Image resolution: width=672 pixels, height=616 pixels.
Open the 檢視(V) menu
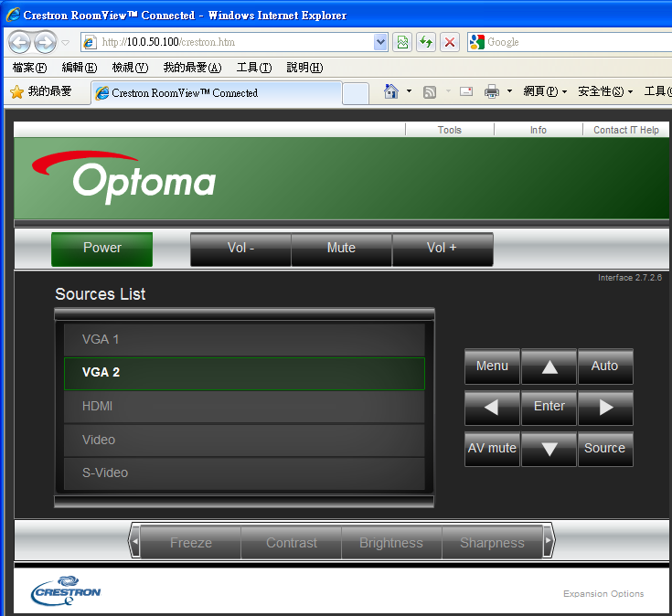click(130, 68)
